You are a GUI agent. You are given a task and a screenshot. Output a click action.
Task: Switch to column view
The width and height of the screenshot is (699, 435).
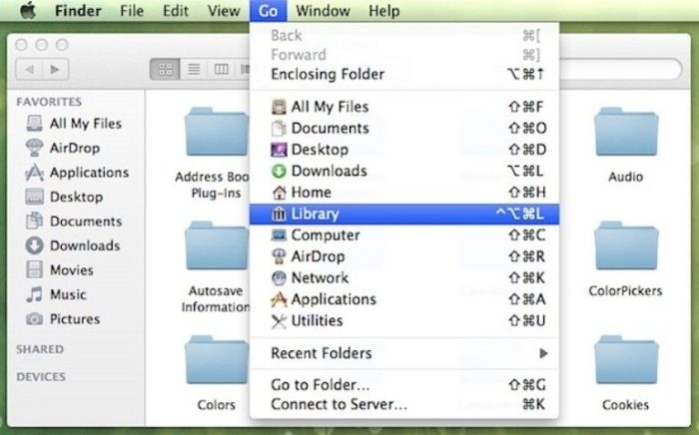click(x=221, y=70)
